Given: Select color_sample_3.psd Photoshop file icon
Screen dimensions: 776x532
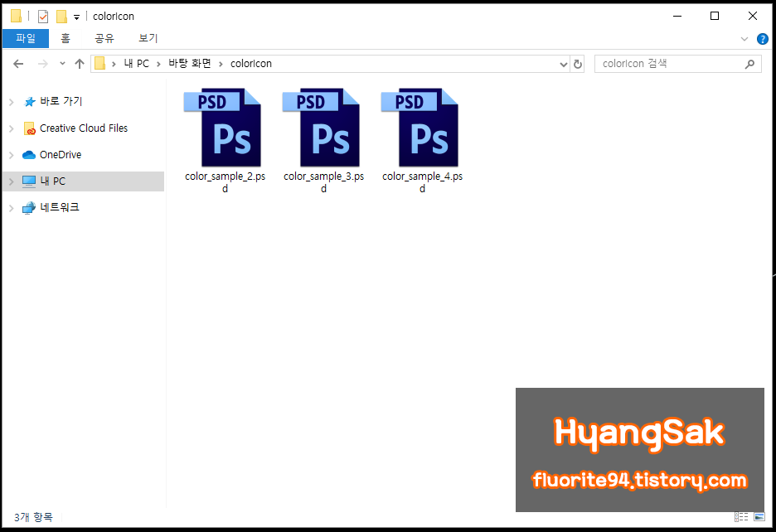Looking at the screenshot, I should (321, 127).
